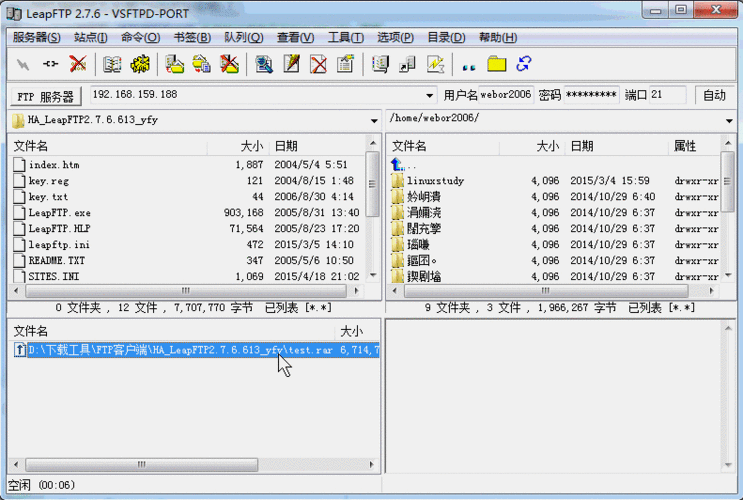Screen dimensions: 743x500
Task: Select LeapFTP.exe in the local file list
Action: 59,212
